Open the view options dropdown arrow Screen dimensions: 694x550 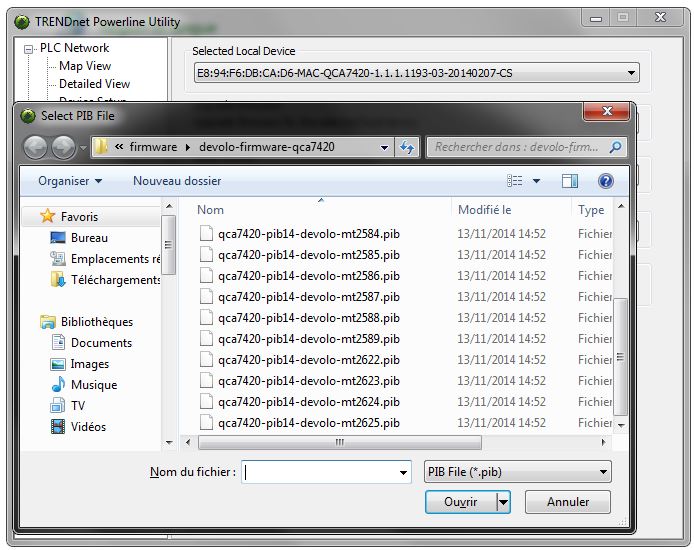[536, 181]
